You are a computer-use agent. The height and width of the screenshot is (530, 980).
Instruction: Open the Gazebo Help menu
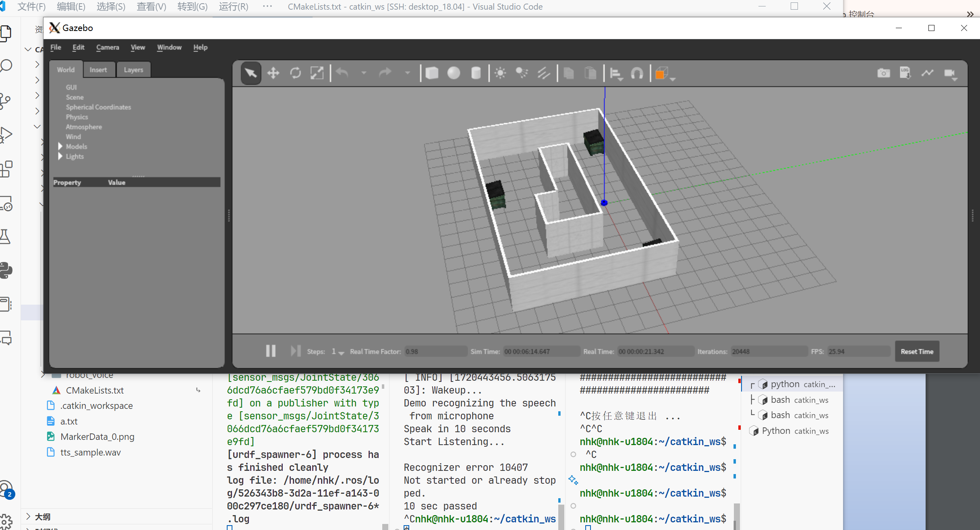pyautogui.click(x=200, y=47)
